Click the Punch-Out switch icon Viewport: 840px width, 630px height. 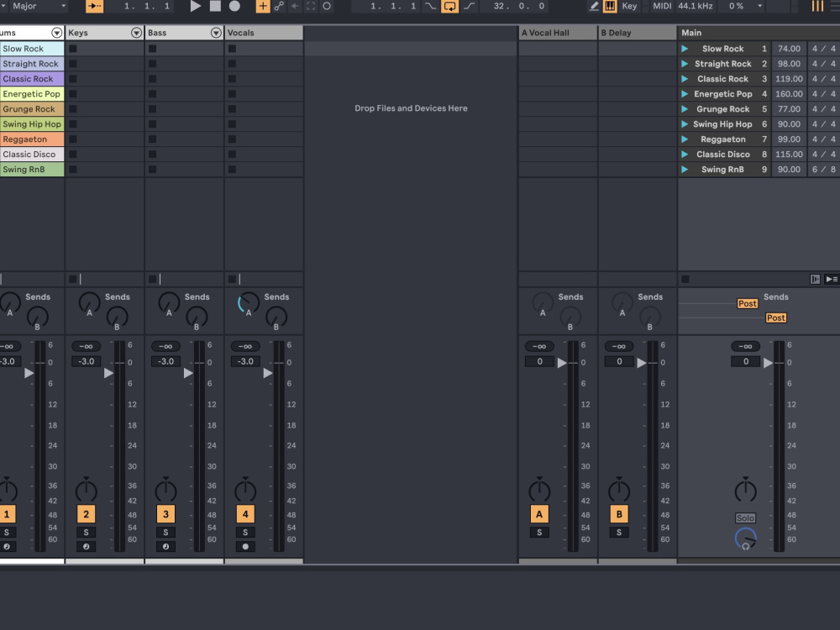point(469,6)
